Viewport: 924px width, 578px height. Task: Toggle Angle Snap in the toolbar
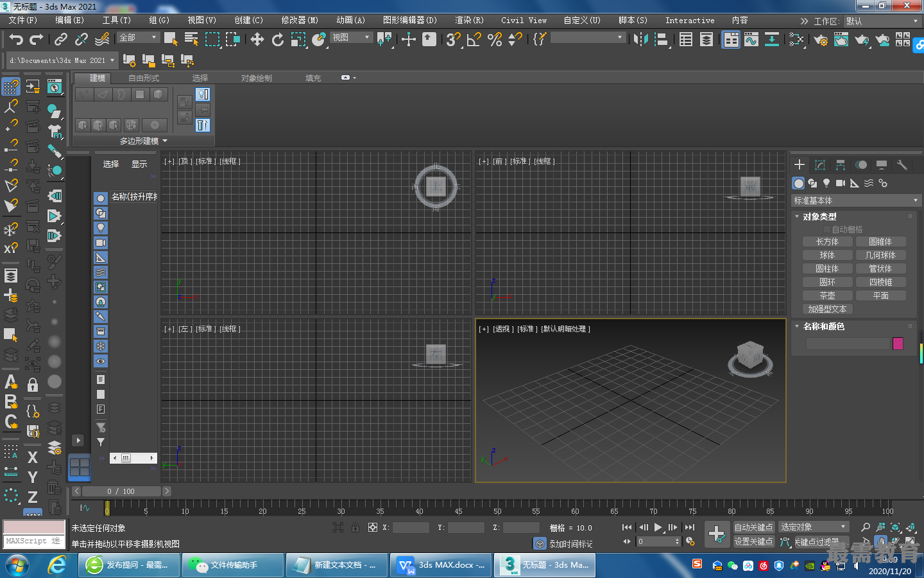(474, 40)
